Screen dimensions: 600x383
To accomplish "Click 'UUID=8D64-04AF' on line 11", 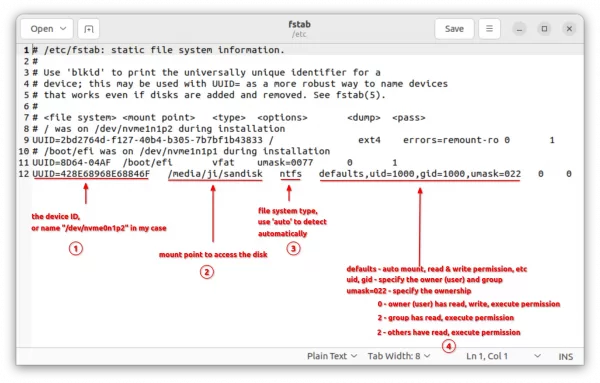I will pyautogui.click(x=72, y=163).
